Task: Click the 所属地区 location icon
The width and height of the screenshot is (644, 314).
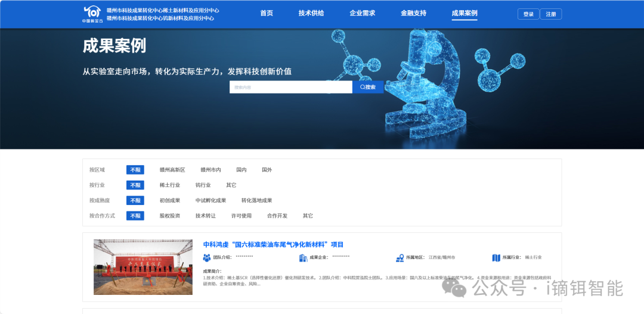Action: [x=400, y=258]
